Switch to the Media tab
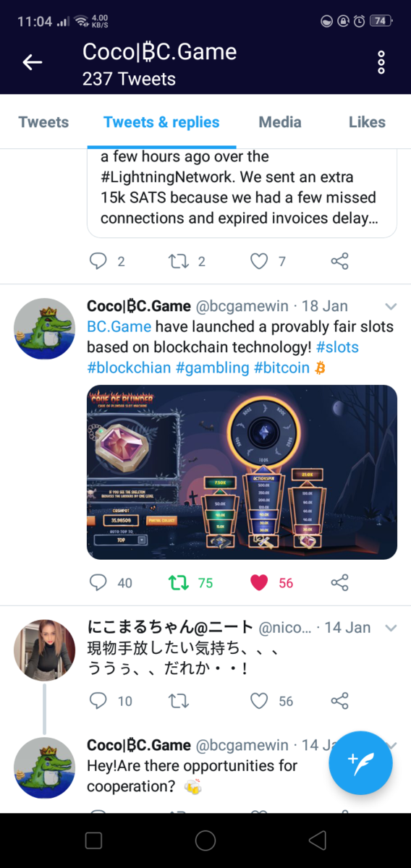 pos(280,122)
